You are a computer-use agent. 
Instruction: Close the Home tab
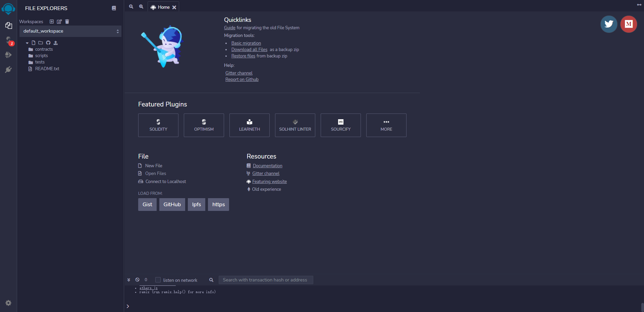pyautogui.click(x=174, y=7)
